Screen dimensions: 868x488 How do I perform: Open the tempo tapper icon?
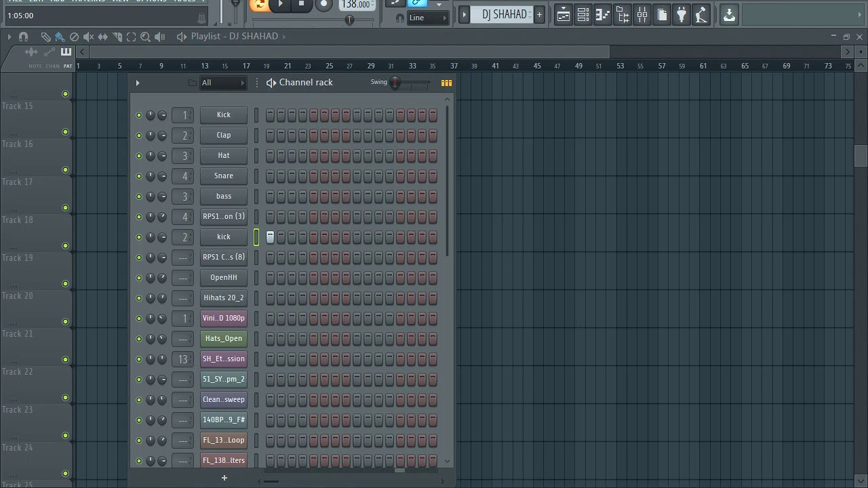click(x=701, y=14)
